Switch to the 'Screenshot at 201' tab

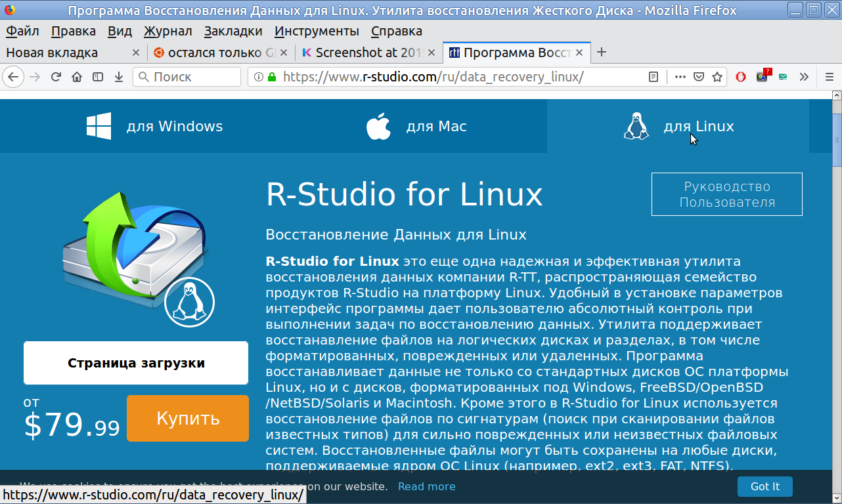click(368, 52)
